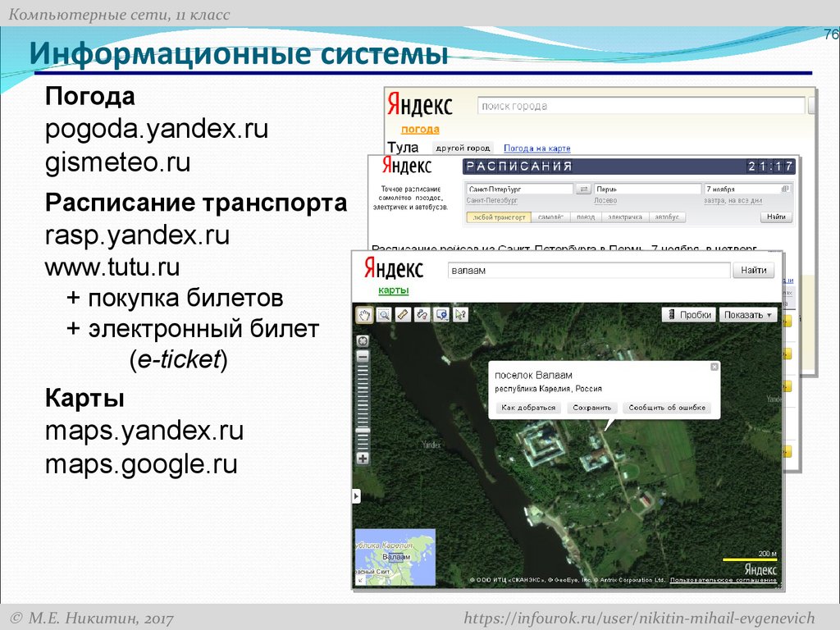Screen dimensions: 840x630
Task: Swap departure and arrival cities in Расписания
Action: coord(583,189)
